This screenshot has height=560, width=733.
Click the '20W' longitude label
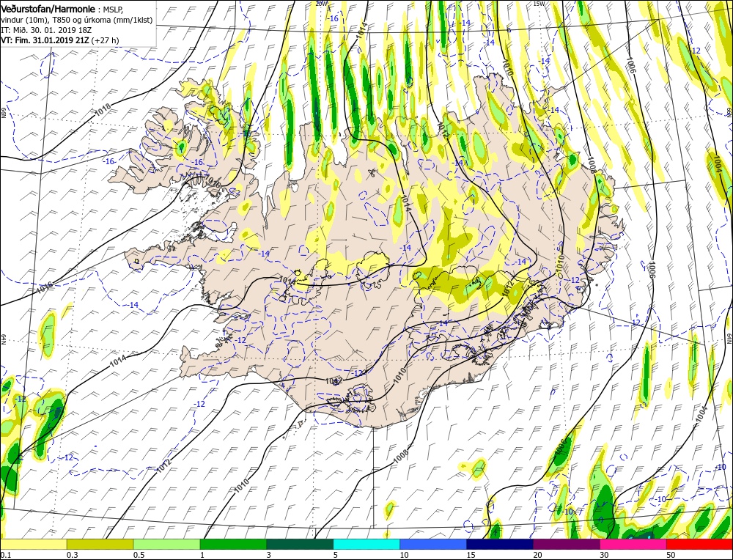[321, 3]
